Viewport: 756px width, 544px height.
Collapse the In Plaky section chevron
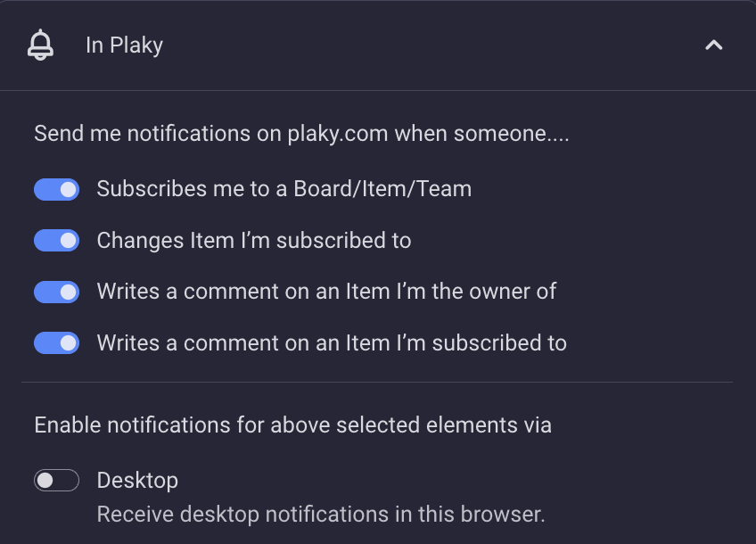713,45
